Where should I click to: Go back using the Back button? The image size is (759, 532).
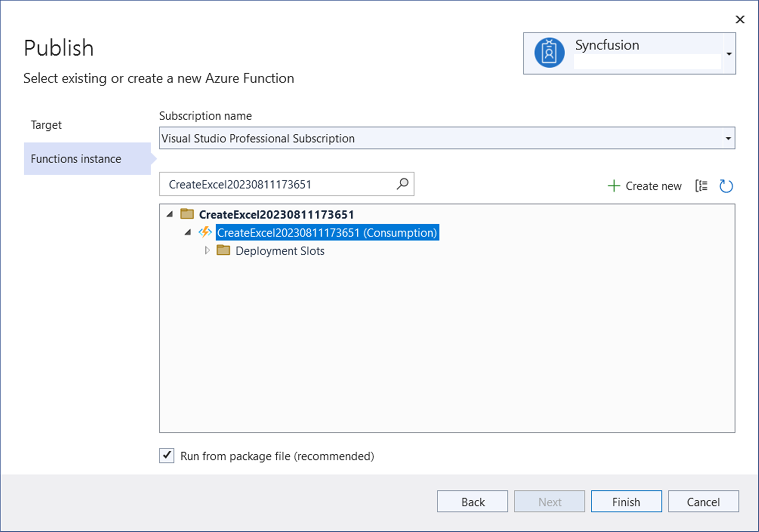472,502
